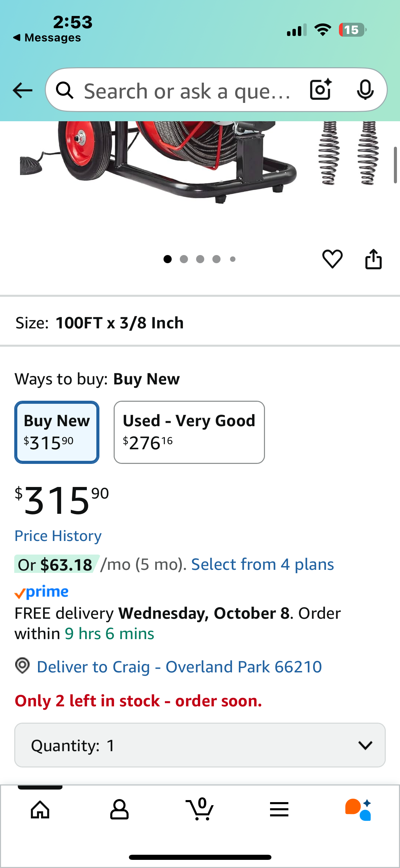
Task: Open the Size 100FT x 3/8 Inch selector
Action: tap(200, 323)
